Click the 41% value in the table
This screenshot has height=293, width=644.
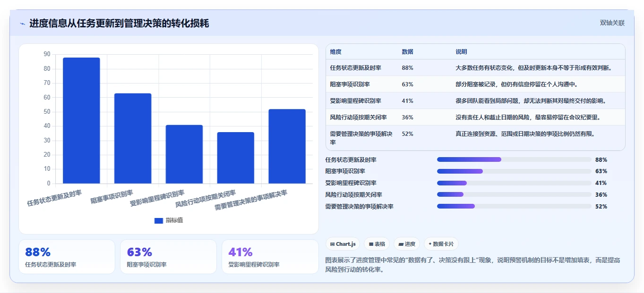[x=407, y=101]
